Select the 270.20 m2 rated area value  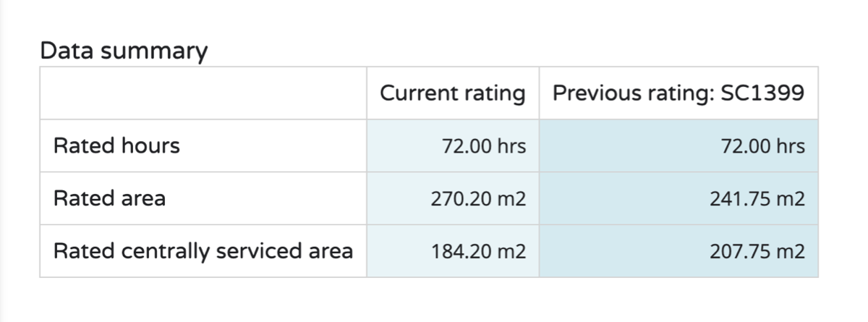477,198
